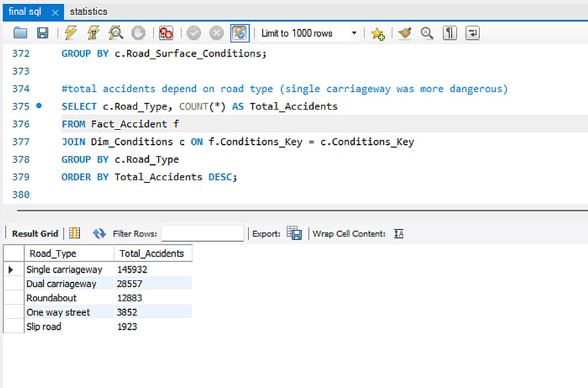Screen dimensions: 588x388
Task: Execute statement under cursor lightning-cursor icon
Action: [x=93, y=33]
